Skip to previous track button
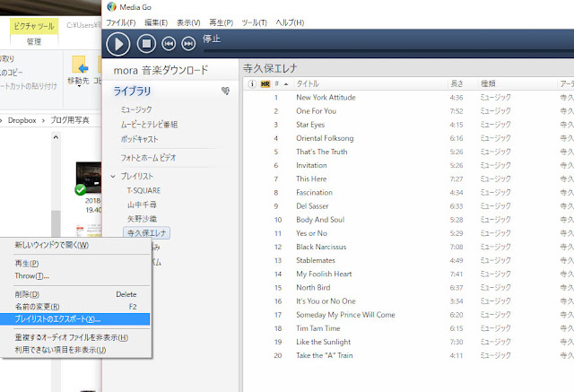 click(x=169, y=44)
